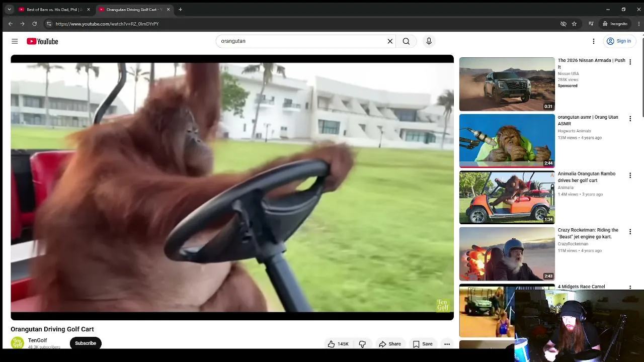Save the video to a playlist
Image resolution: width=644 pixels, height=362 pixels.
423,344
